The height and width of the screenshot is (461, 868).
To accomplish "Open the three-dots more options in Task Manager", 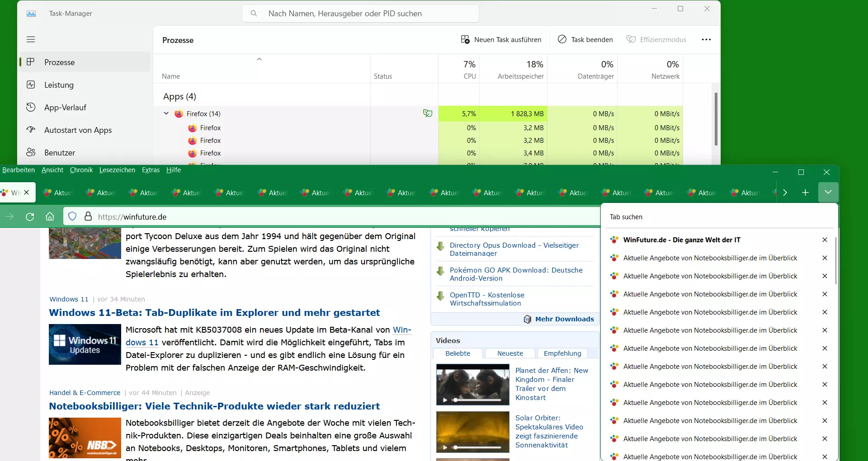I will pyautogui.click(x=706, y=40).
